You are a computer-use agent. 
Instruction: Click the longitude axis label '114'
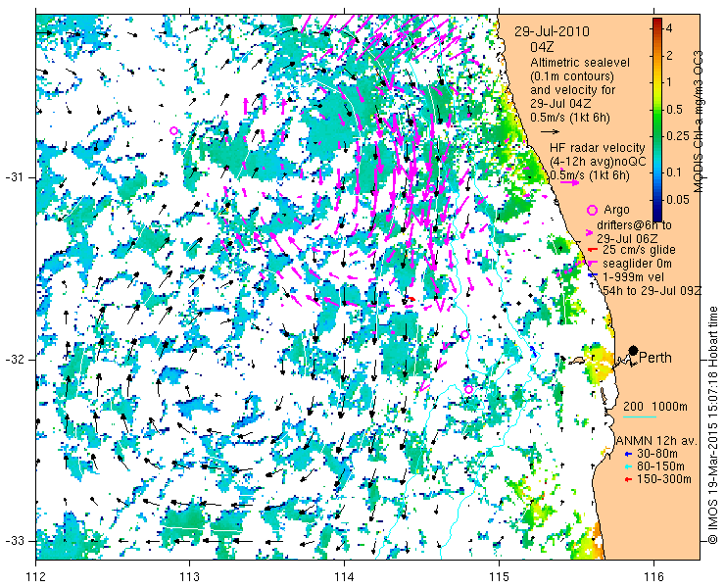click(344, 577)
